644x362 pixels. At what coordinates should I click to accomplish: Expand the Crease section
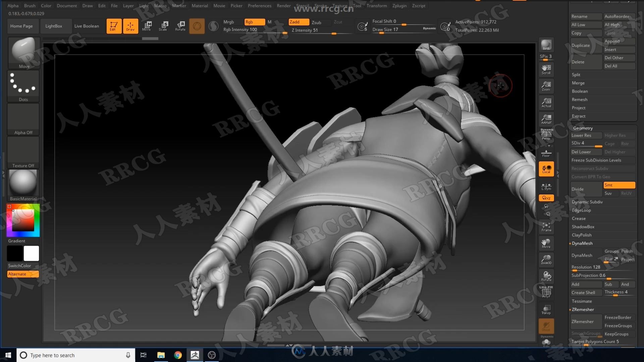tap(579, 218)
